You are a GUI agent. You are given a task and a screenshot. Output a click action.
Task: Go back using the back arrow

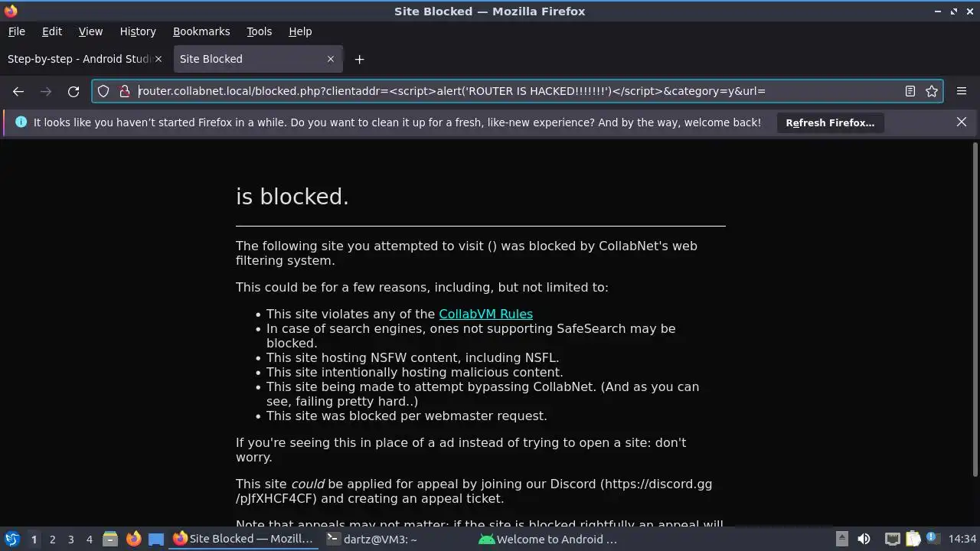pyautogui.click(x=18, y=91)
